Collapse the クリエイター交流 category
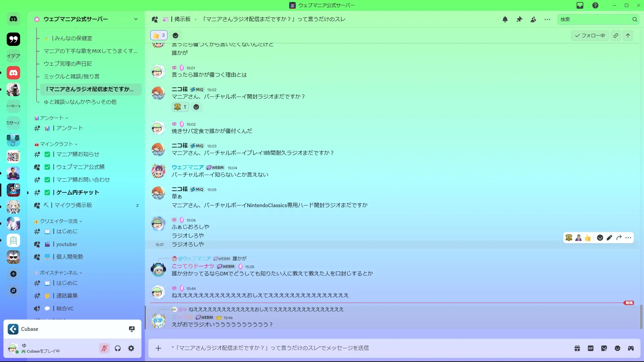Viewport: 644px width, 362px height. pos(59,221)
